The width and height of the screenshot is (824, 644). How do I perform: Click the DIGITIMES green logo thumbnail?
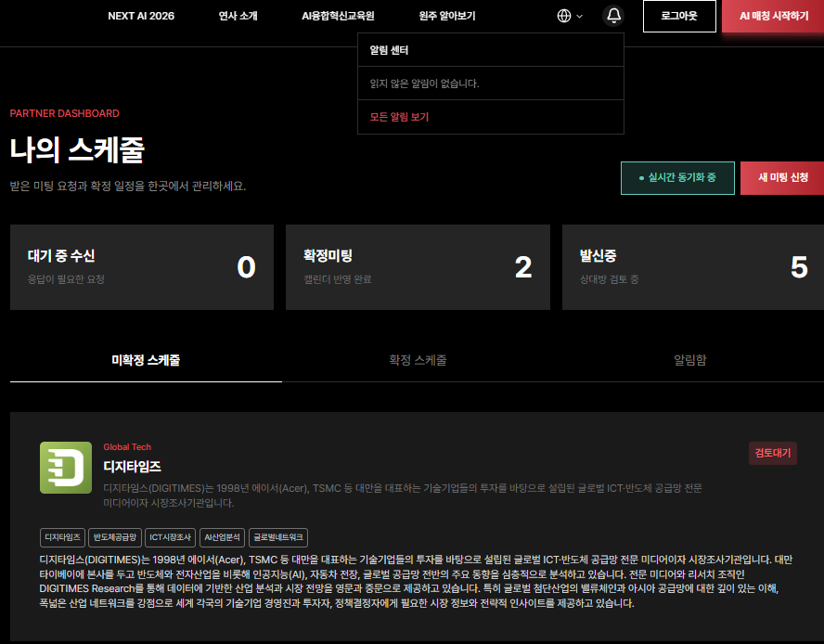(66, 468)
